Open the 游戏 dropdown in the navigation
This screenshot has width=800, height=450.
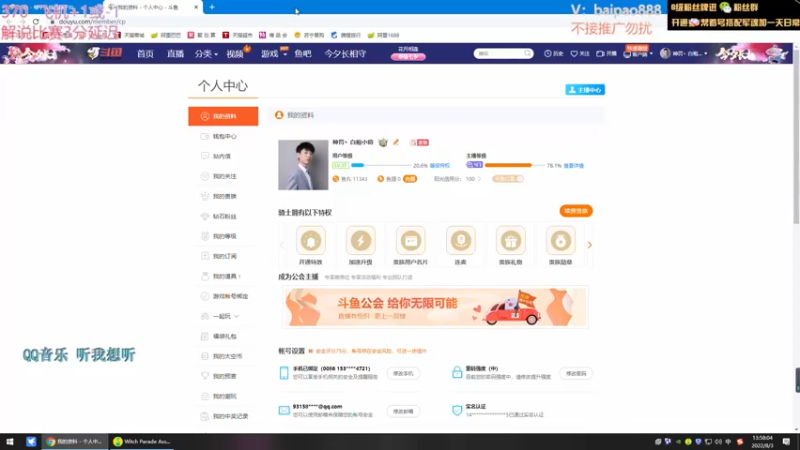(273, 54)
